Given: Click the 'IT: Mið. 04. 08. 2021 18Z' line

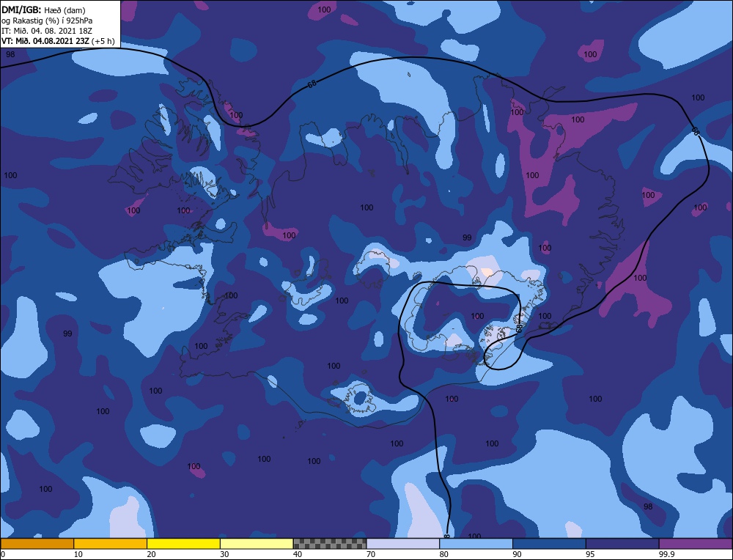Looking at the screenshot, I should click(x=47, y=31).
